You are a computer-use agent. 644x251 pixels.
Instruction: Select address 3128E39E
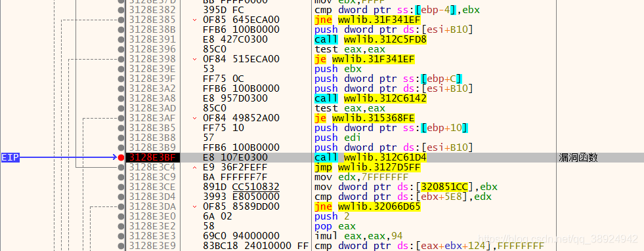click(152, 69)
